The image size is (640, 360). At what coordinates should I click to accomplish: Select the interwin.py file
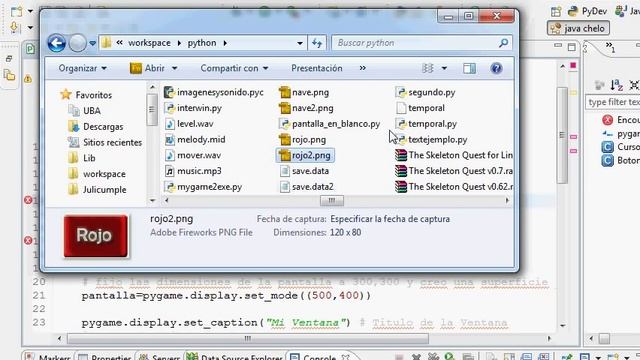[193, 108]
